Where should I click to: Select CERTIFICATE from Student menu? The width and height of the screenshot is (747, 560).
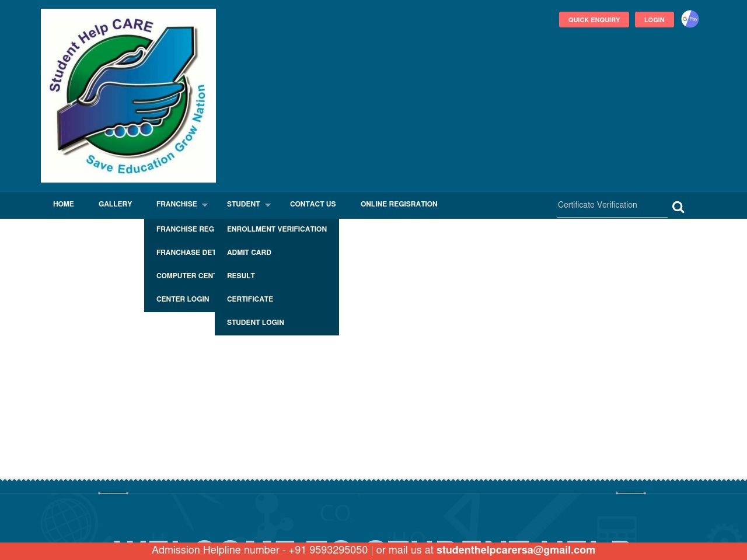(x=277, y=299)
